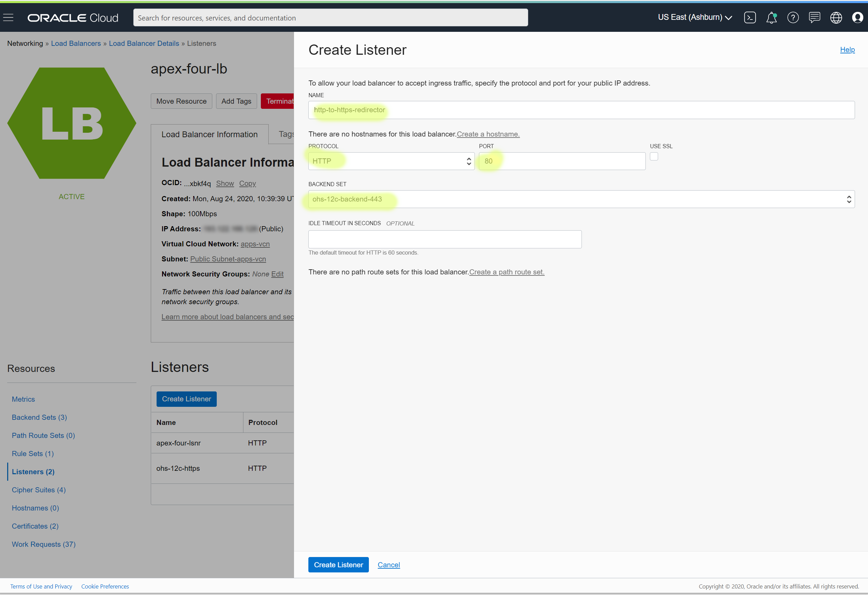This screenshot has height=595, width=868.
Task: Click the Idle Timeout in Seconds field
Action: tap(444, 239)
